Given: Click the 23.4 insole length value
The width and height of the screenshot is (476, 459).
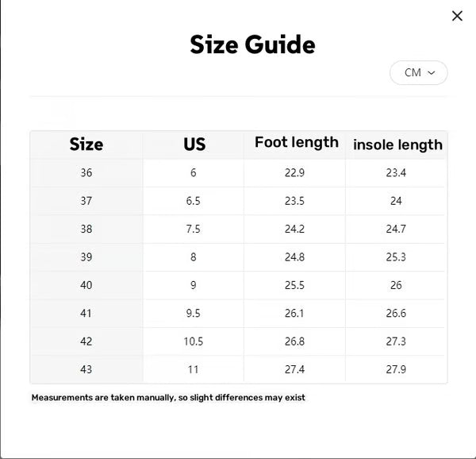Looking at the screenshot, I should click(x=396, y=173).
